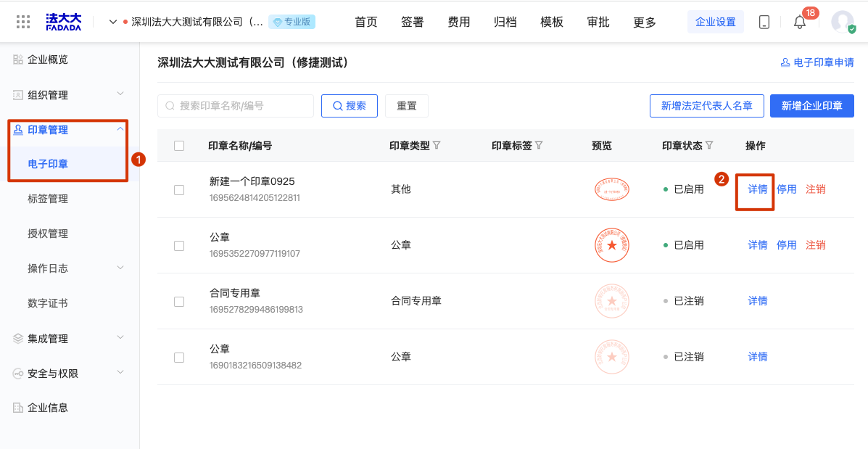Open the user avatar menu

(843, 22)
